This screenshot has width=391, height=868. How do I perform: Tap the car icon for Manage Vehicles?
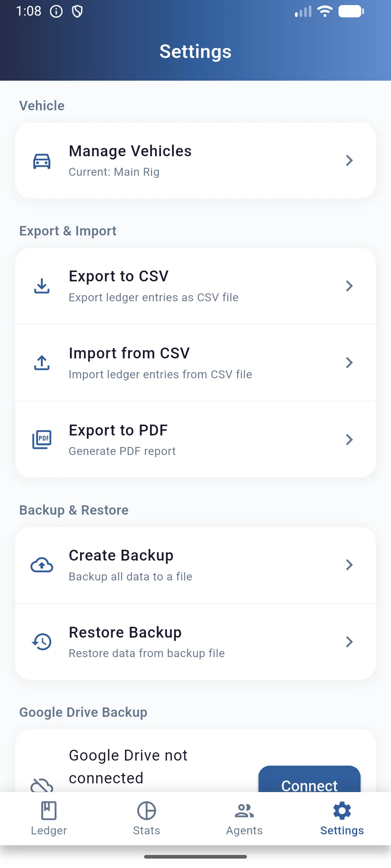(x=42, y=161)
